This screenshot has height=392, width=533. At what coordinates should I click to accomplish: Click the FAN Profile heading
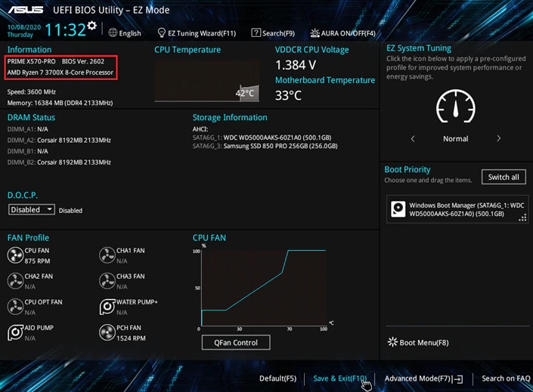(x=28, y=238)
